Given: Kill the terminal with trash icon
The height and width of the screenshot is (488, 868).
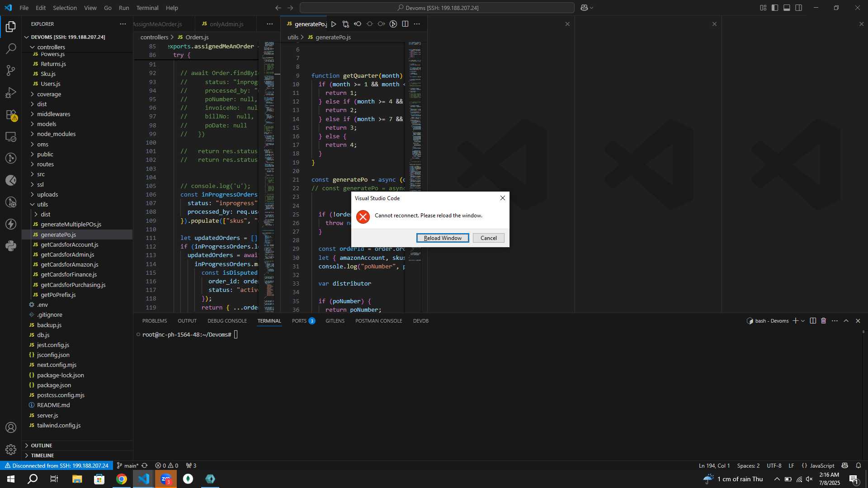Looking at the screenshot, I should pos(823,321).
